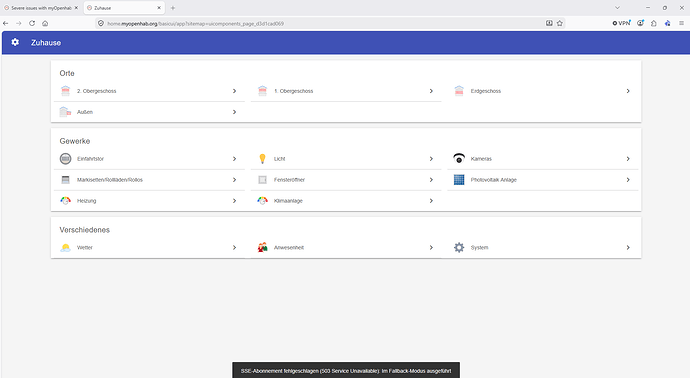Click the Anwesenheit people icon
690x378 pixels.
pyautogui.click(x=262, y=247)
